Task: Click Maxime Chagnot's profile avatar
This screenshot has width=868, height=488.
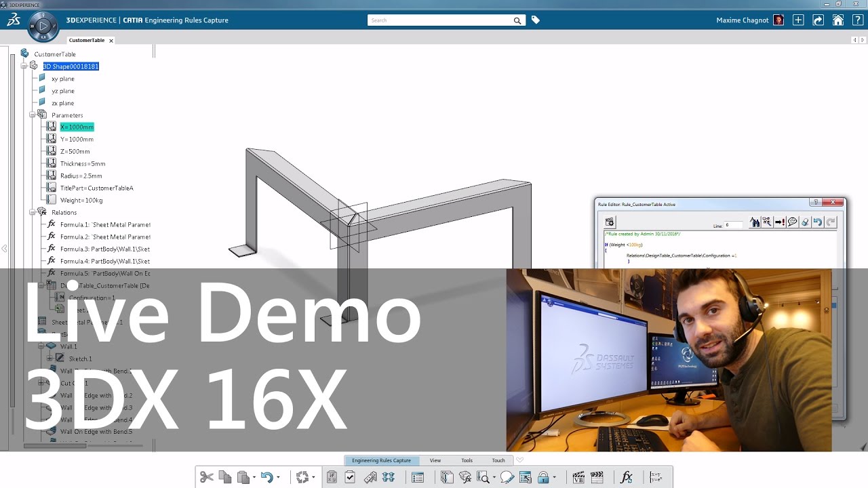Action: click(x=778, y=20)
